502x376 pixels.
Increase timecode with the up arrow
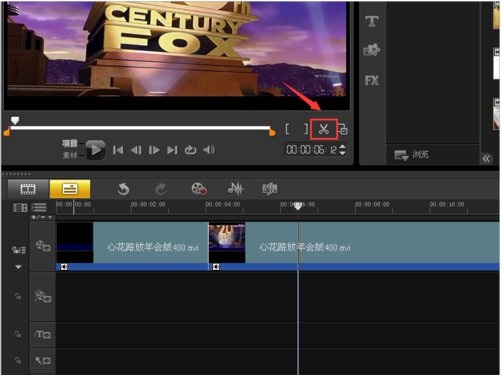pos(342,146)
